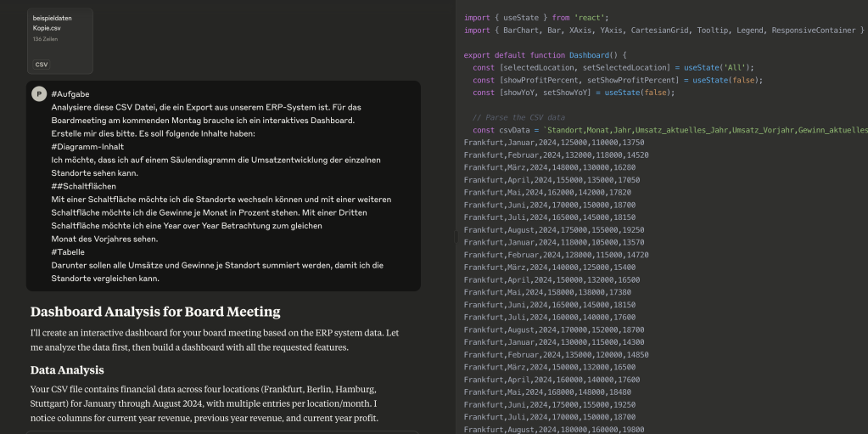Click the 'Dashboard Analysis for Board Meeting' heading
Viewport: 868px width, 434px height.
click(155, 312)
